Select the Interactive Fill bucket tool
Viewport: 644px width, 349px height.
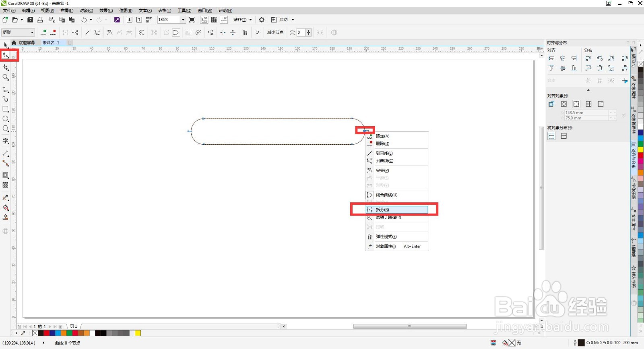coord(6,208)
